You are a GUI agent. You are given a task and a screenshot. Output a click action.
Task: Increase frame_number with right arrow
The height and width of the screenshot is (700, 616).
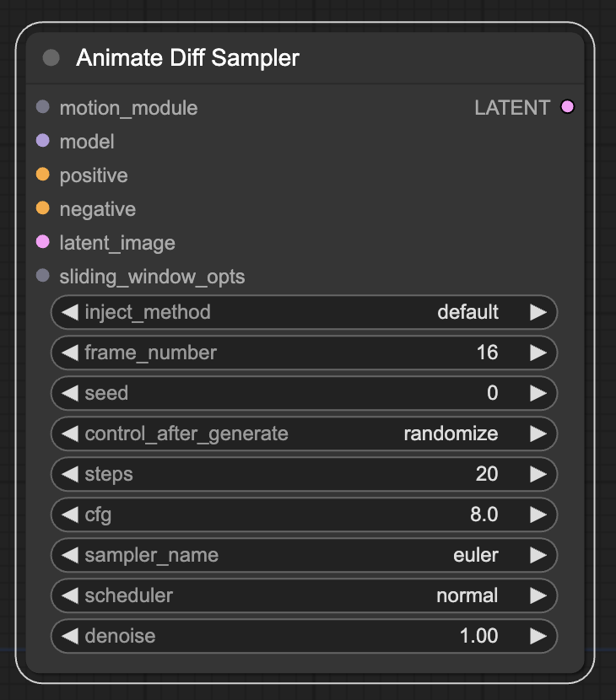(x=538, y=353)
